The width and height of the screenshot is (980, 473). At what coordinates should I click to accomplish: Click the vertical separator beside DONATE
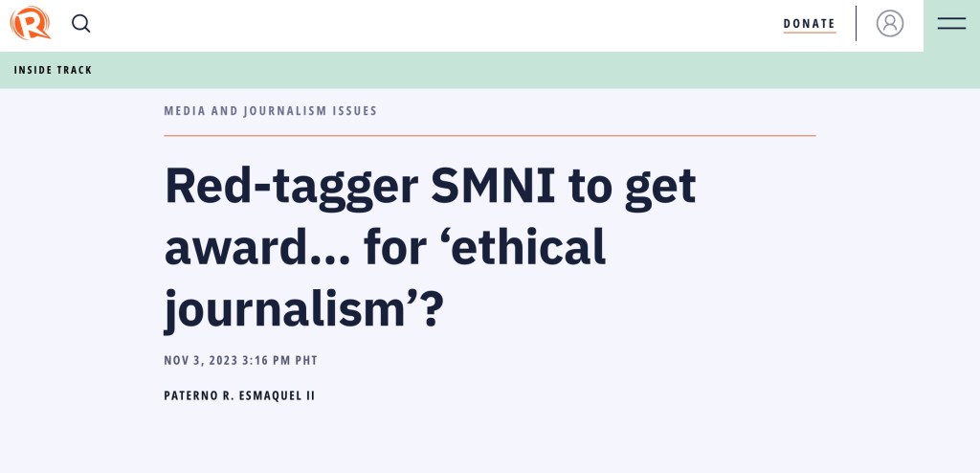coord(856,24)
